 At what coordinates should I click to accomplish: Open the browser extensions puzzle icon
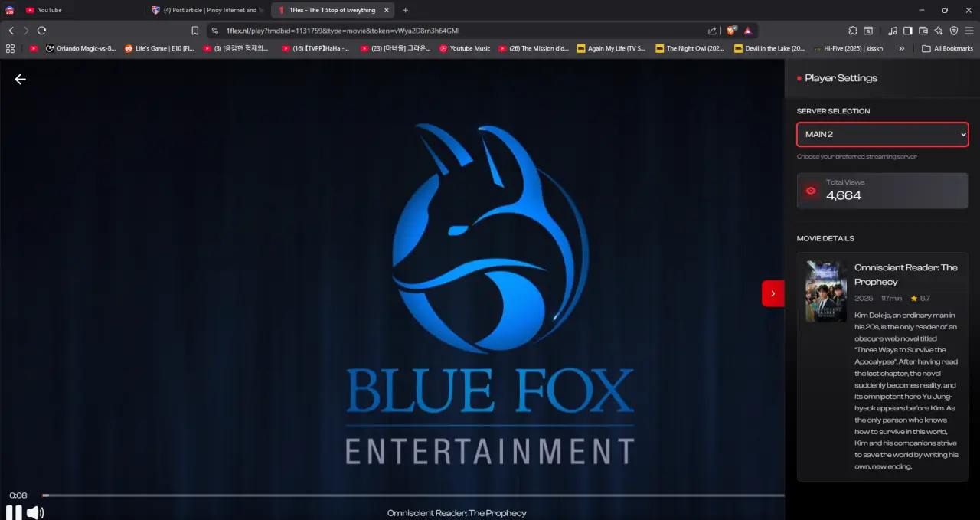853,31
